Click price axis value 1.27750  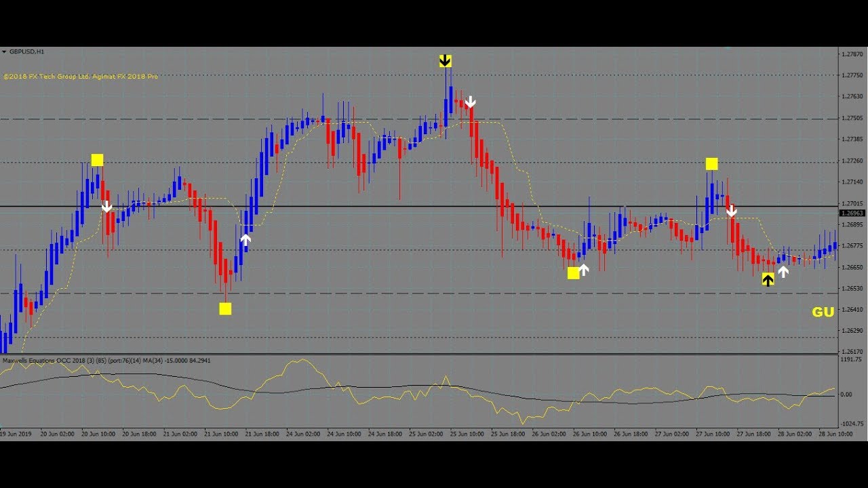(x=851, y=75)
